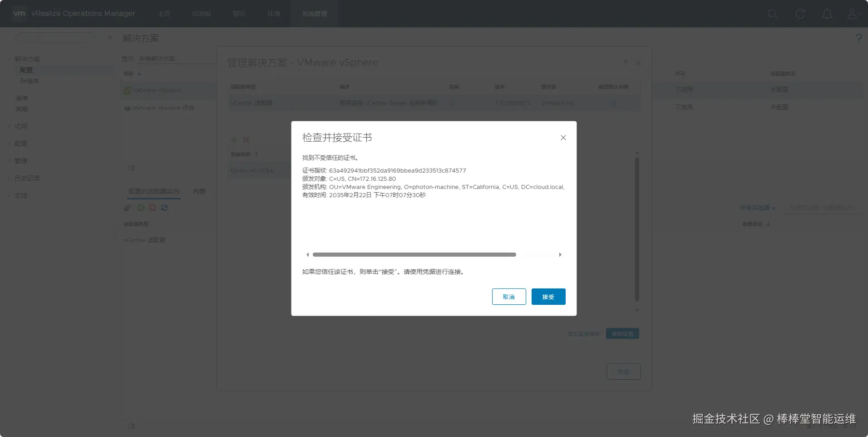Expand the 历史记录 tree node
Image resolution: width=868 pixels, height=437 pixels.
[x=9, y=178]
